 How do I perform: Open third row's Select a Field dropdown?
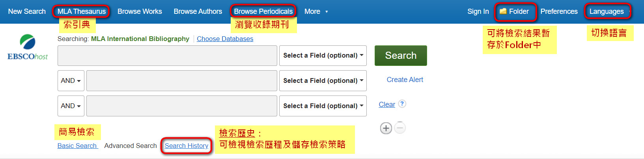tap(323, 106)
